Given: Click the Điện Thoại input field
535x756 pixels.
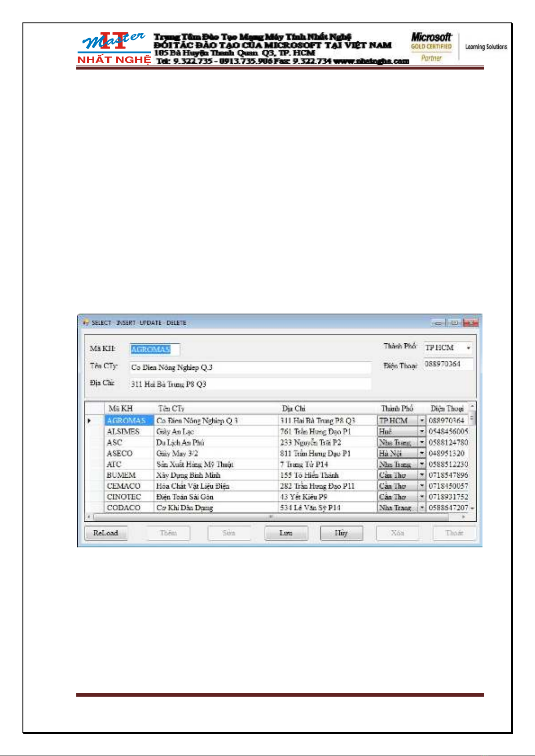Looking at the screenshot, I should (x=447, y=364).
